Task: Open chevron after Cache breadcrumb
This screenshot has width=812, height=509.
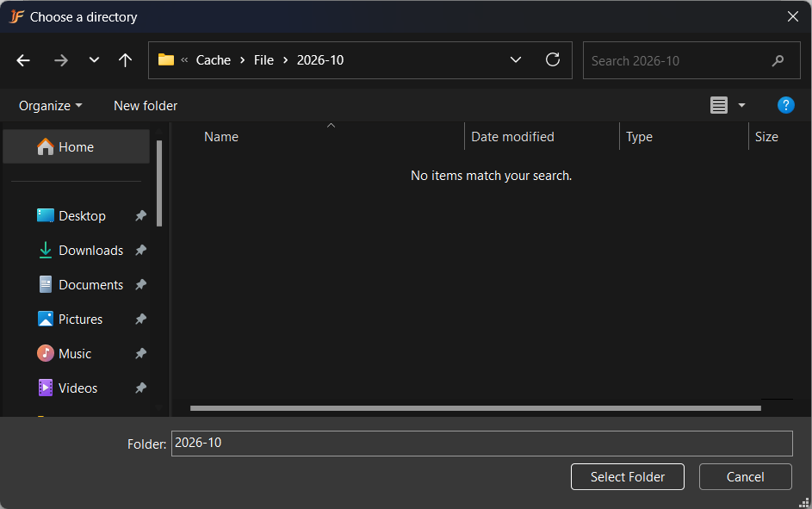Action: tap(242, 60)
